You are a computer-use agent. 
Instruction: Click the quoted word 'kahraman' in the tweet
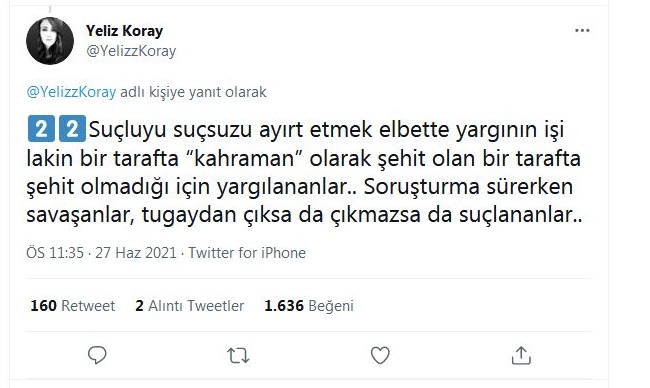point(243,158)
